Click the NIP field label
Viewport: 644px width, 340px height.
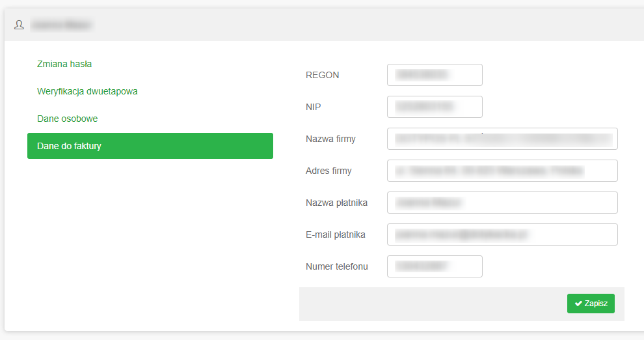[x=314, y=107]
